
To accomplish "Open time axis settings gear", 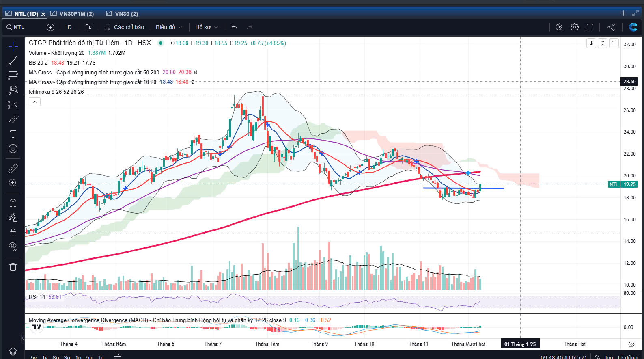I will pos(631,344).
